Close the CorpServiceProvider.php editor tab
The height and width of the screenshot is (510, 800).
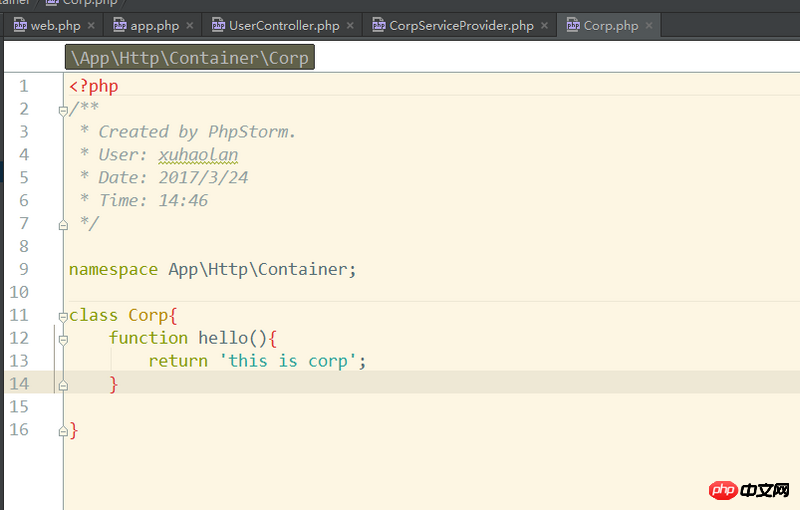546,26
